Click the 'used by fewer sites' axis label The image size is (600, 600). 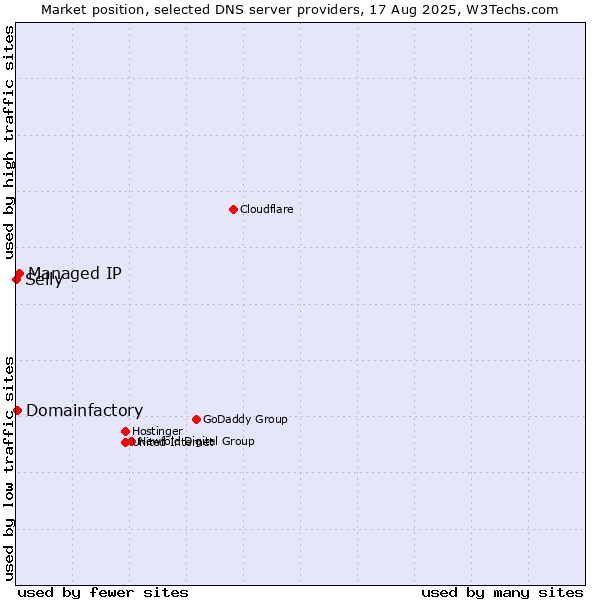103,593
